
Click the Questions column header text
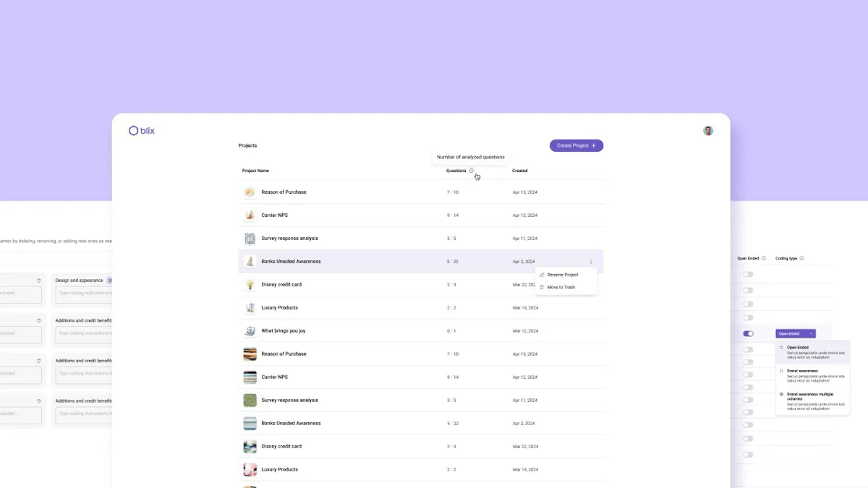[x=456, y=171]
